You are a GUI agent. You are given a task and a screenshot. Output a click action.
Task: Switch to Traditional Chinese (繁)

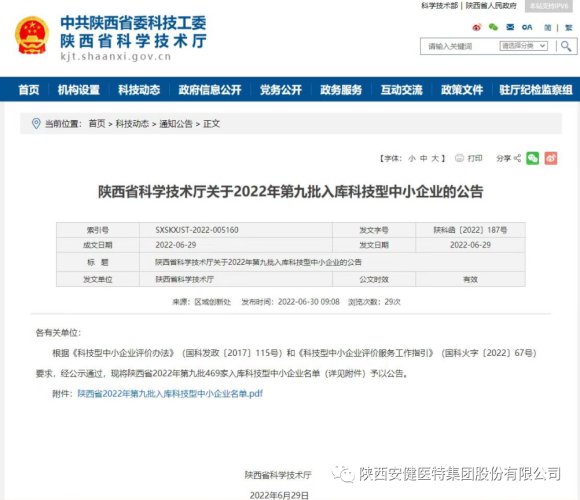(569, 27)
